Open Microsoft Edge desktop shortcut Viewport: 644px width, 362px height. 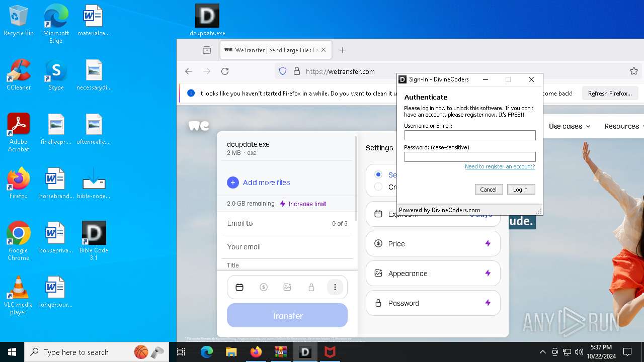56,24
